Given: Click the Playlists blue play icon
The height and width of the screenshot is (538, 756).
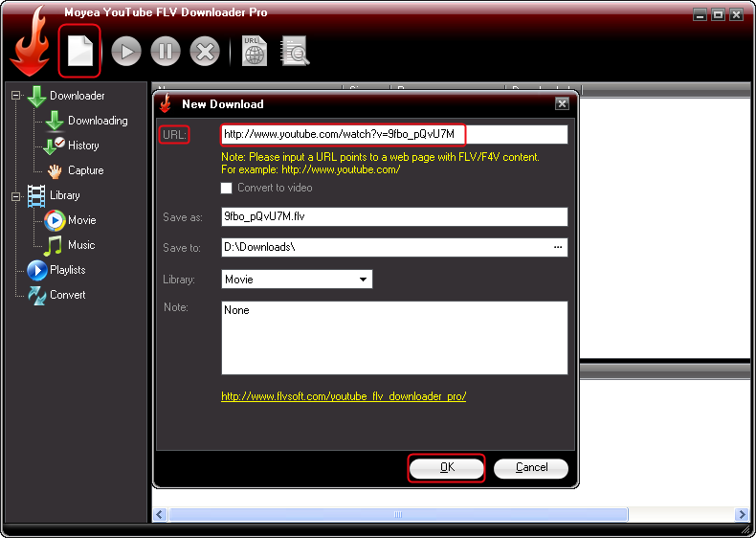Looking at the screenshot, I should pyautogui.click(x=36, y=270).
